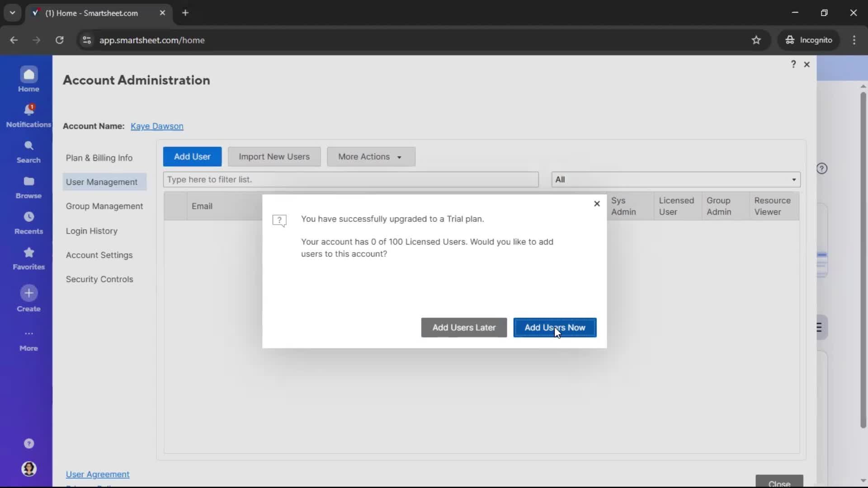Open the Security Controls section
This screenshot has height=488, width=868.
click(x=100, y=279)
